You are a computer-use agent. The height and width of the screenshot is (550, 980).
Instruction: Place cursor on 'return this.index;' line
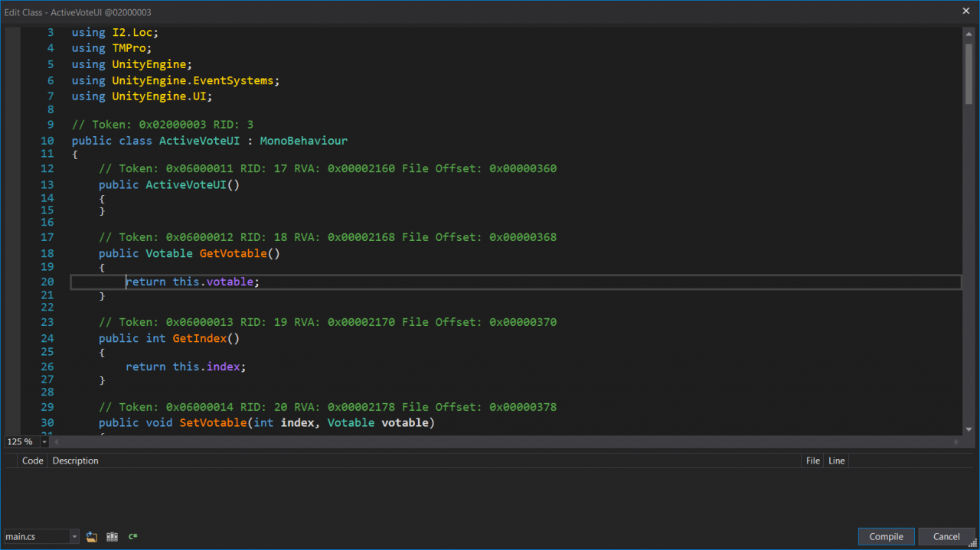186,367
